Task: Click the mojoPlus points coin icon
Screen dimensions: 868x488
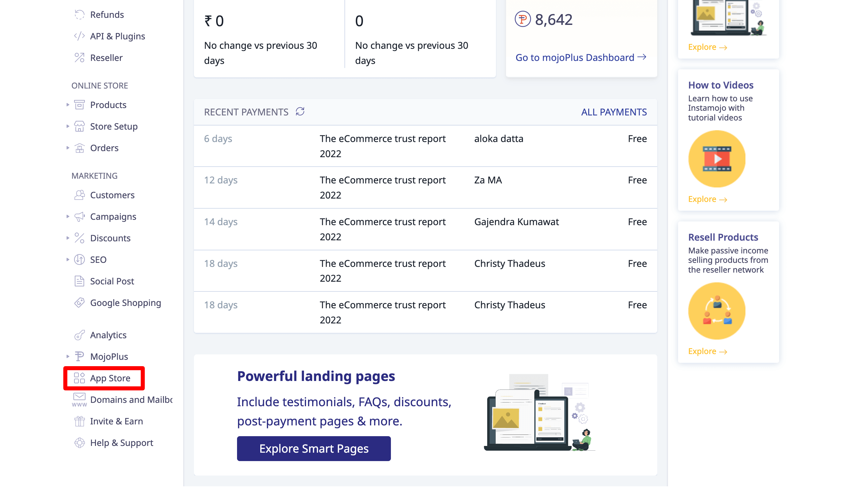Action: click(522, 19)
